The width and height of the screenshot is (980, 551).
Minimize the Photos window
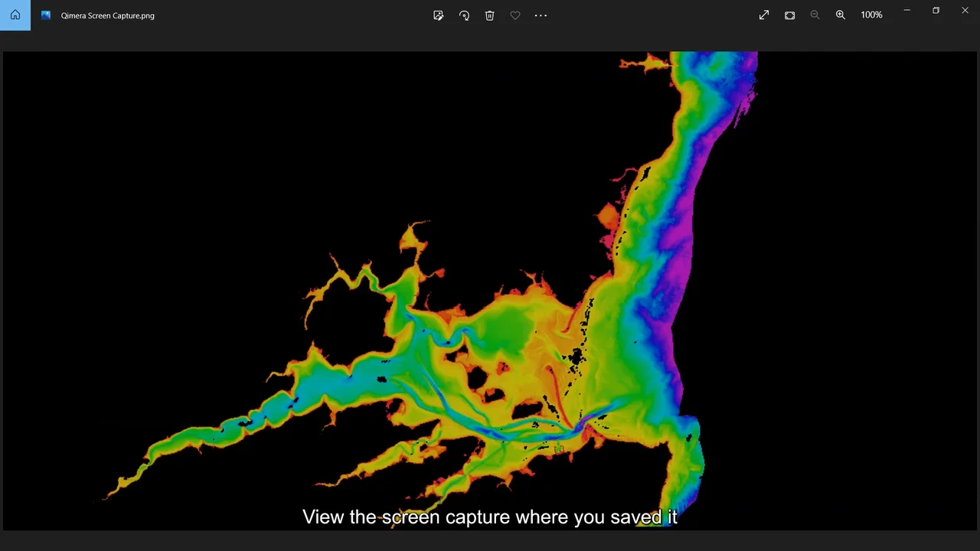coord(906,11)
